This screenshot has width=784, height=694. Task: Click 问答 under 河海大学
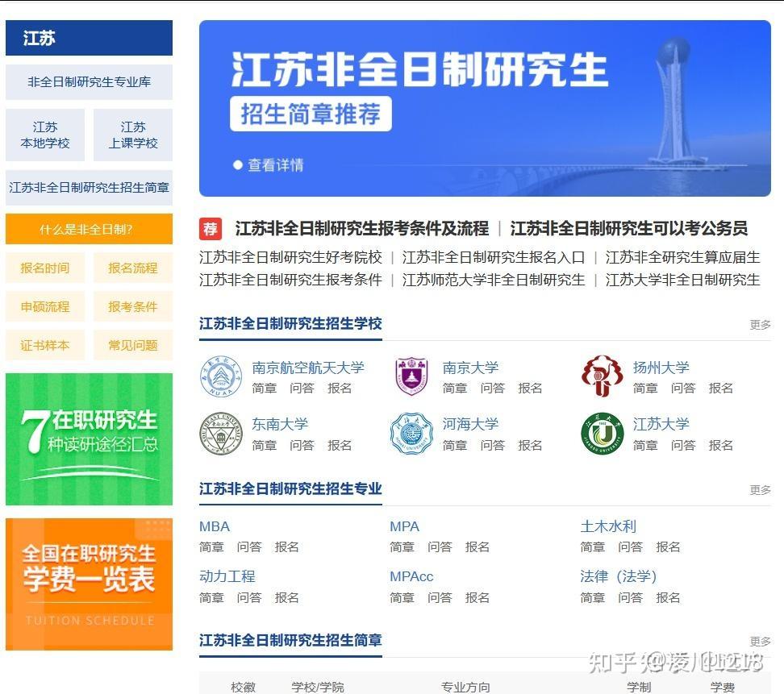click(x=493, y=445)
